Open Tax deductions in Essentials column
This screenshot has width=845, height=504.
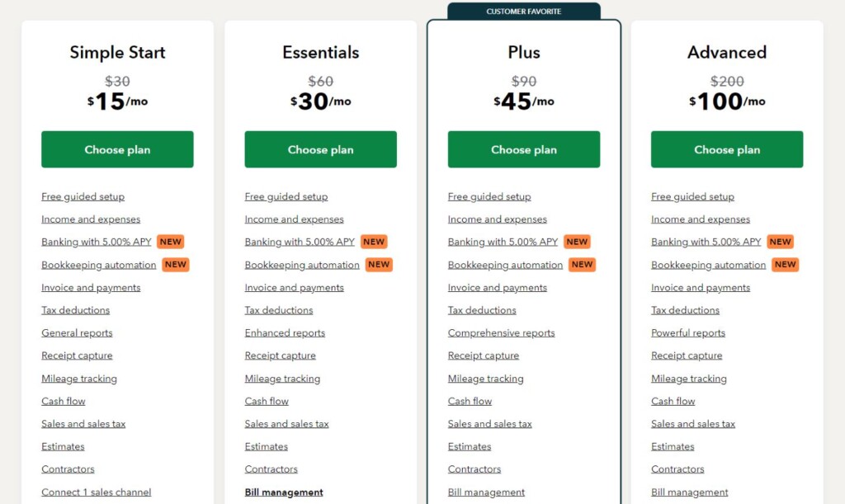coord(278,310)
